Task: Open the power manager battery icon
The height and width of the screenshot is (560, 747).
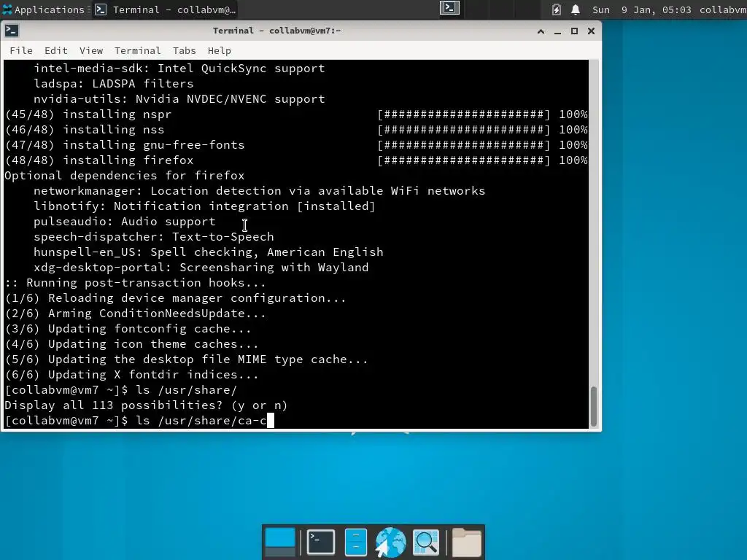Action: 556,9
